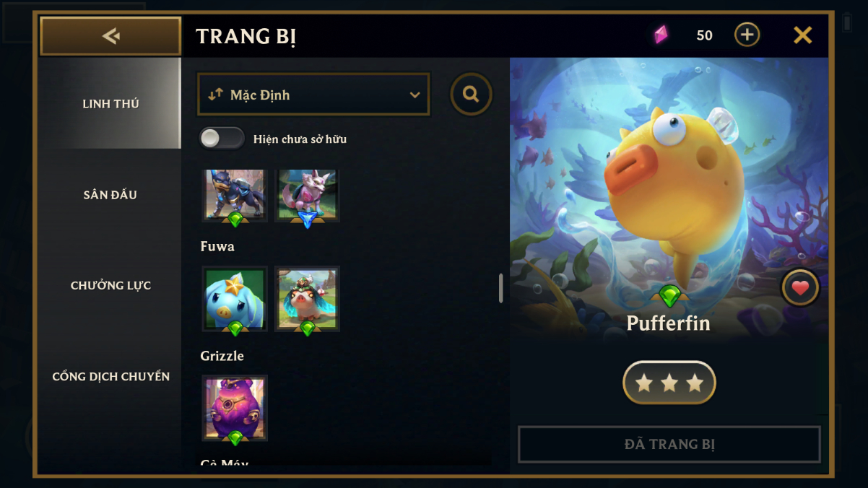This screenshot has height=488, width=868.
Task: Expand the sort dropdown chevron arrow
Action: (415, 95)
